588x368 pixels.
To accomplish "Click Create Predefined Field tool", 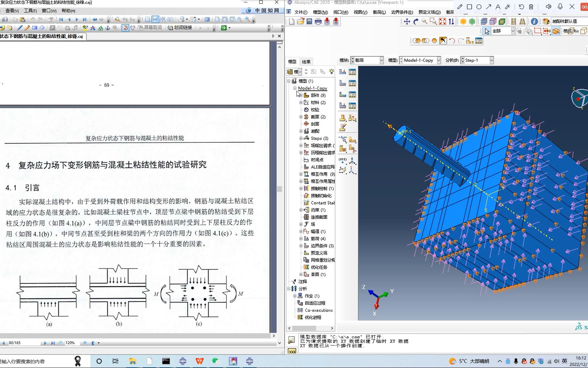I will [x=343, y=94].
